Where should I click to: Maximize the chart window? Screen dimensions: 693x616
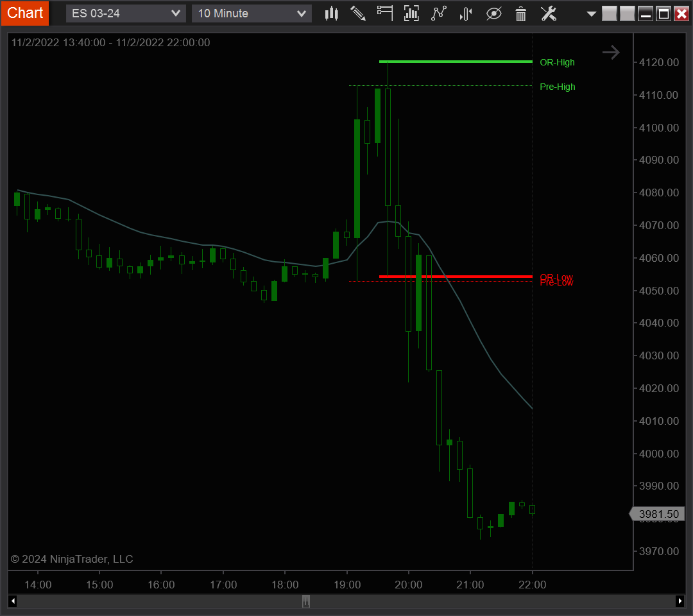click(664, 13)
